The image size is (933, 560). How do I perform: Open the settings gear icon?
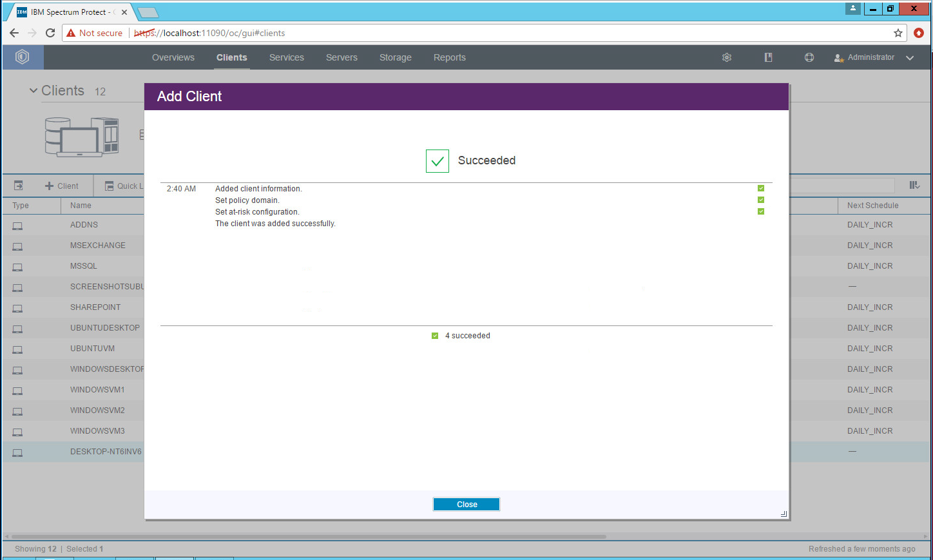[727, 57]
